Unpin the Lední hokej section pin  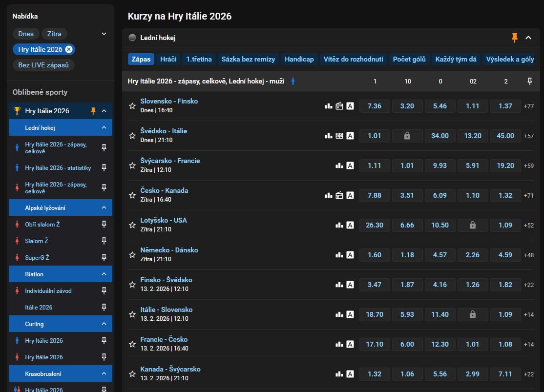point(515,37)
